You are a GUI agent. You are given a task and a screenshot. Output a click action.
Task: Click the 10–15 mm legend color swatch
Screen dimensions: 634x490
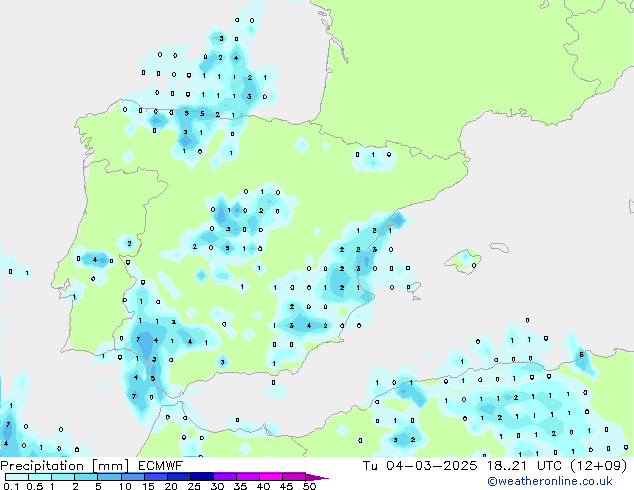pyautogui.click(x=133, y=477)
